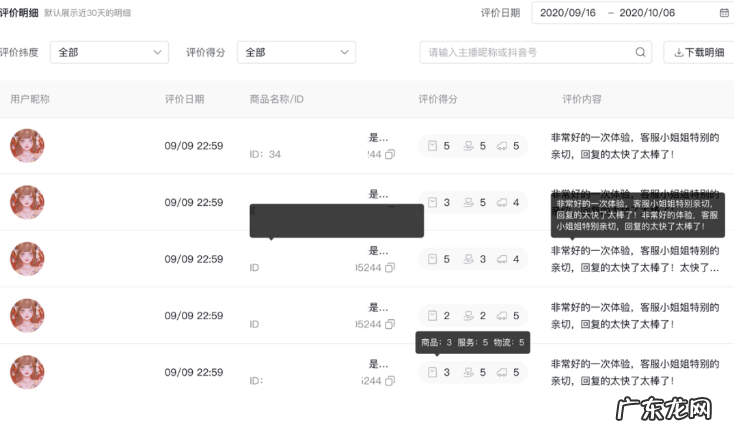Open the calendar icon in date range

pos(724,13)
